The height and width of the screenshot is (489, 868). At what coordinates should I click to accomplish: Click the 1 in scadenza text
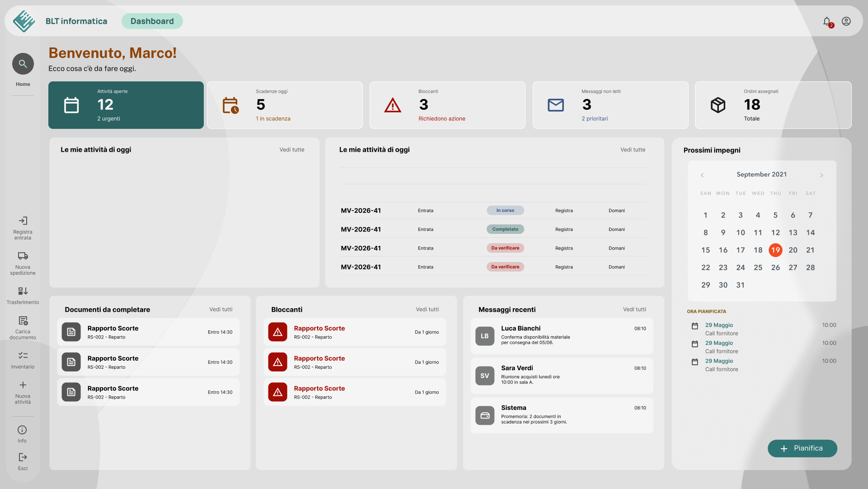click(273, 119)
